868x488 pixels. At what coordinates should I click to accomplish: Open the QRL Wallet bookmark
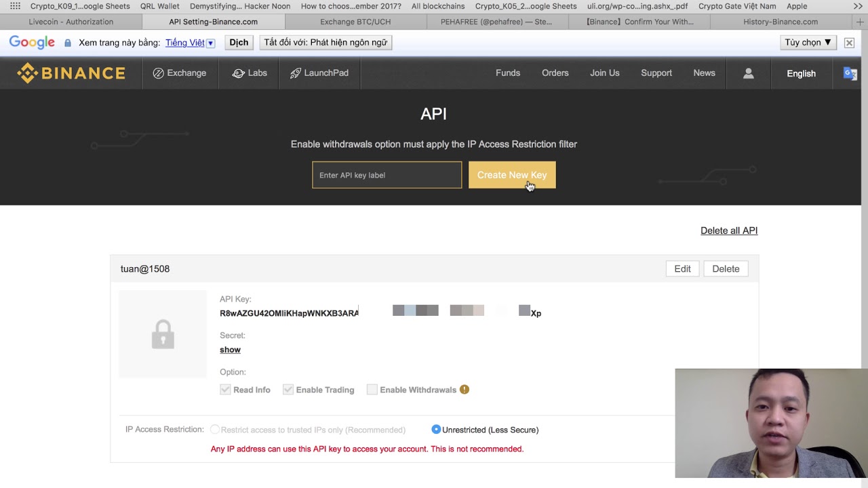point(160,6)
